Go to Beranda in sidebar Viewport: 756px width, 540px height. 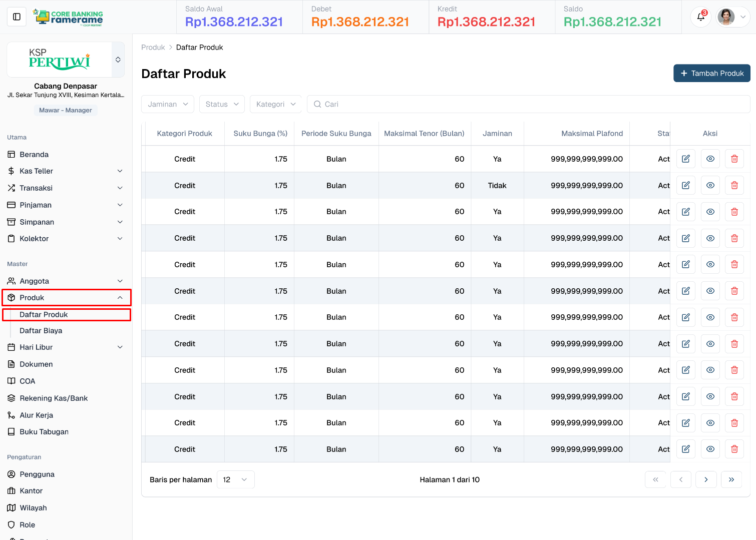click(x=34, y=155)
